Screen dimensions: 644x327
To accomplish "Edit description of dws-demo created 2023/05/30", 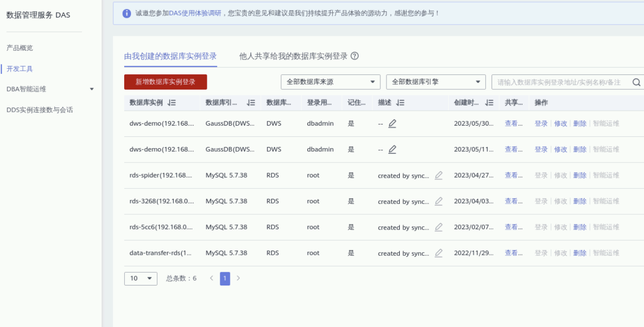I will [x=392, y=124].
